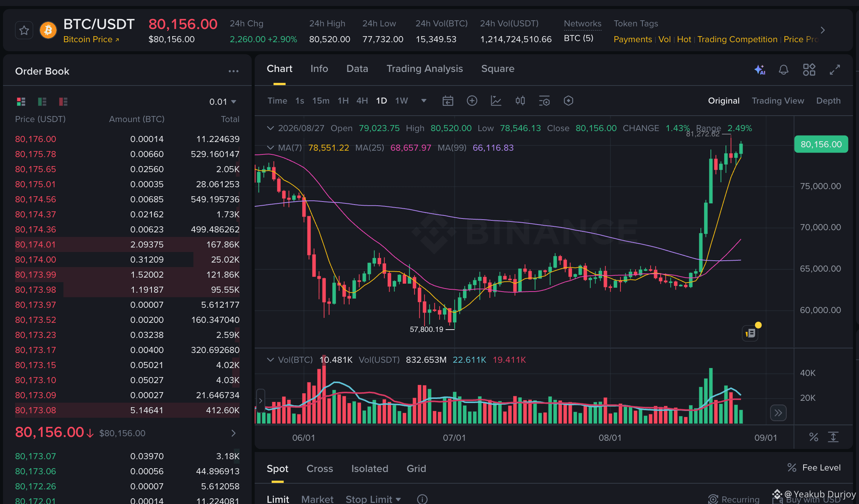
Task: Set chart interval to 1H
Action: click(343, 101)
